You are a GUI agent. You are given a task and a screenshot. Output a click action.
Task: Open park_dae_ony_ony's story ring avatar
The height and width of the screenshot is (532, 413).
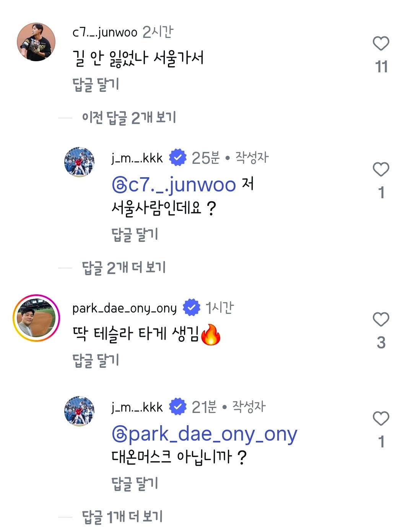coord(36,318)
